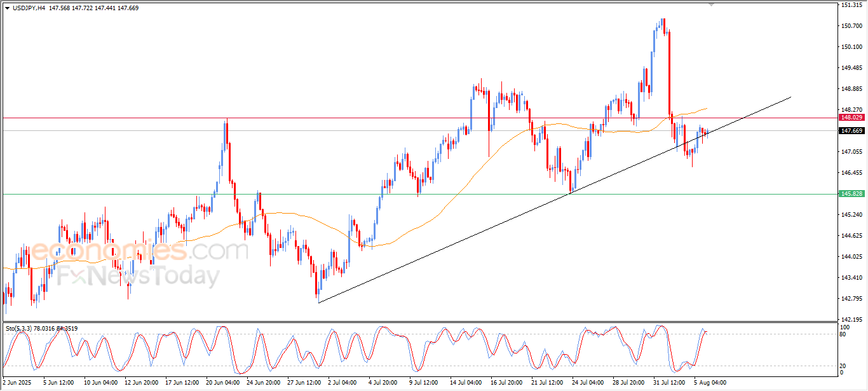Click the 147.669 current price label

click(x=851, y=131)
